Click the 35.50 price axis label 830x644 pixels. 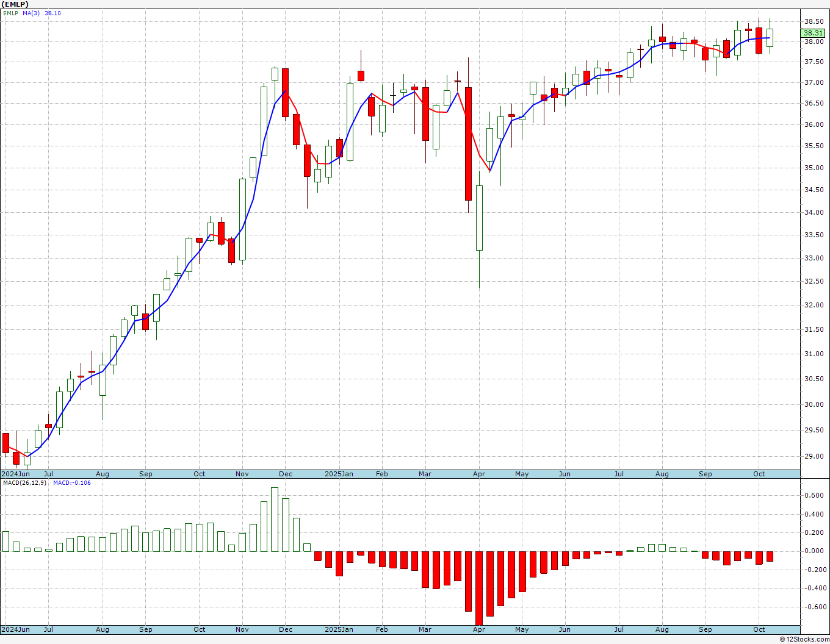[813, 146]
